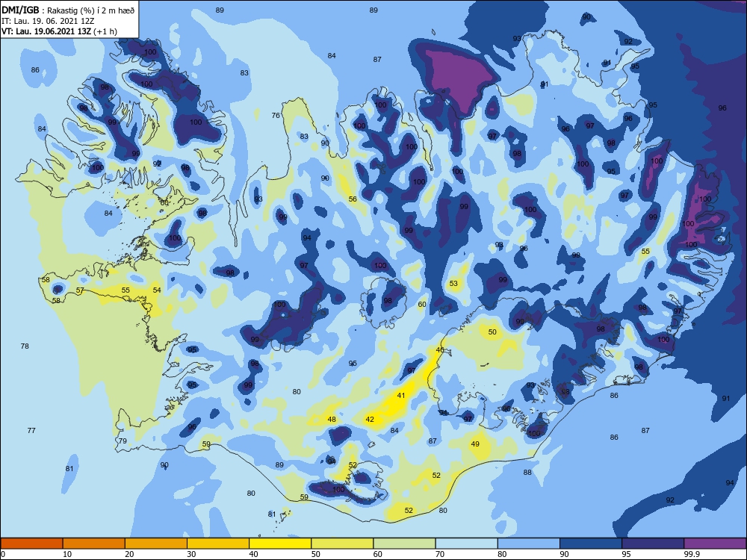Click the map value "53"
Viewport: 747px width, 560px height.
tap(453, 283)
